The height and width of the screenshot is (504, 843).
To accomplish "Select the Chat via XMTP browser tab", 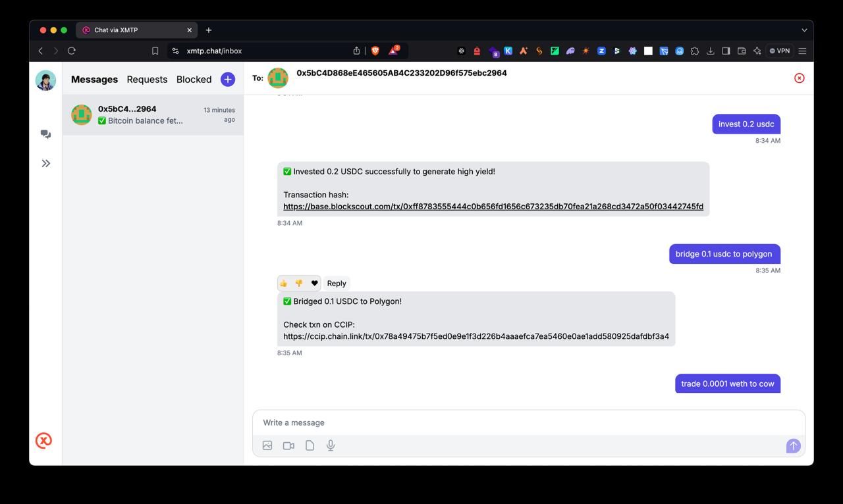I will (137, 30).
